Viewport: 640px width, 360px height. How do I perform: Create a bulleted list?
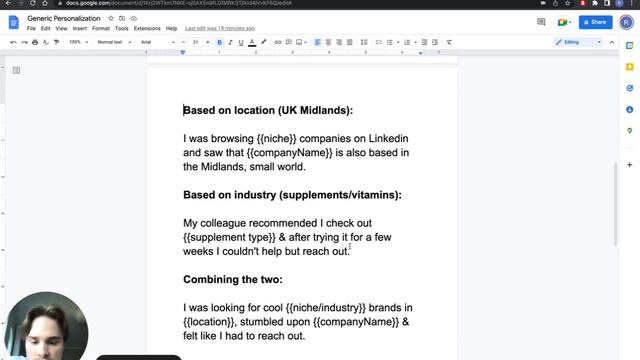click(x=390, y=42)
